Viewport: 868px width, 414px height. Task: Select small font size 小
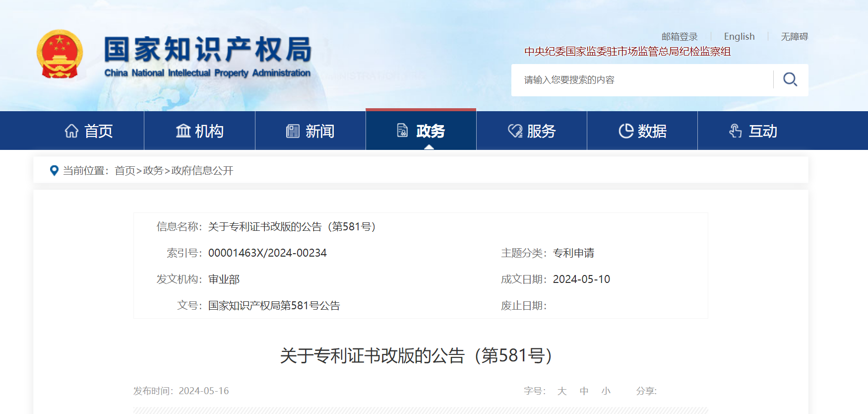click(606, 391)
